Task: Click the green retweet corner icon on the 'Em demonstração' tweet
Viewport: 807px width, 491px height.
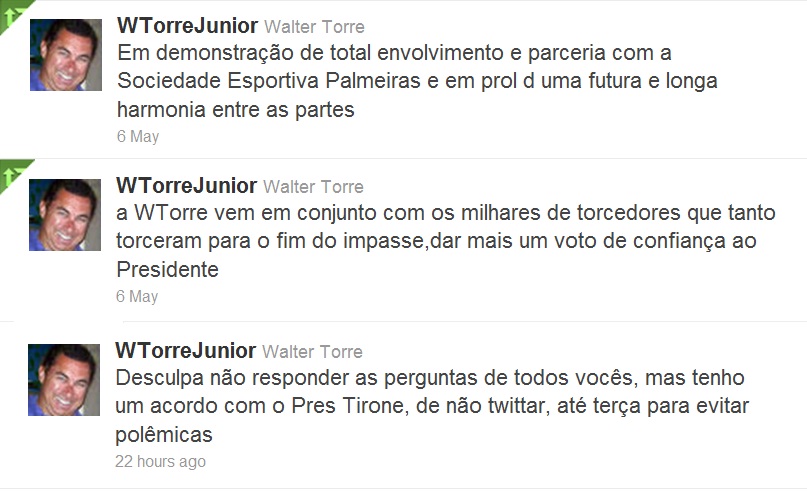Action: 10,12
